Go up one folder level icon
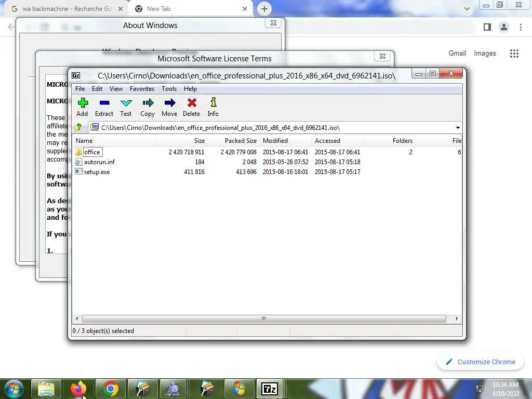 click(x=78, y=127)
